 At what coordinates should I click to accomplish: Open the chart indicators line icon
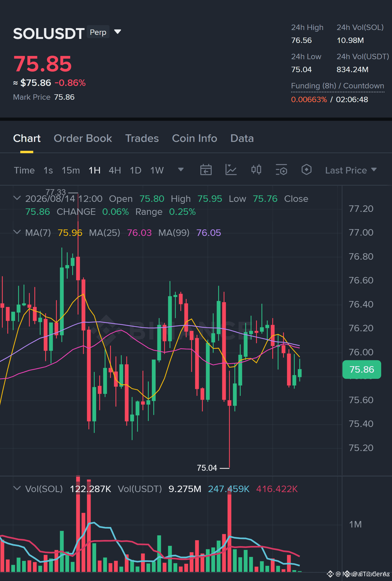pyautogui.click(x=231, y=170)
